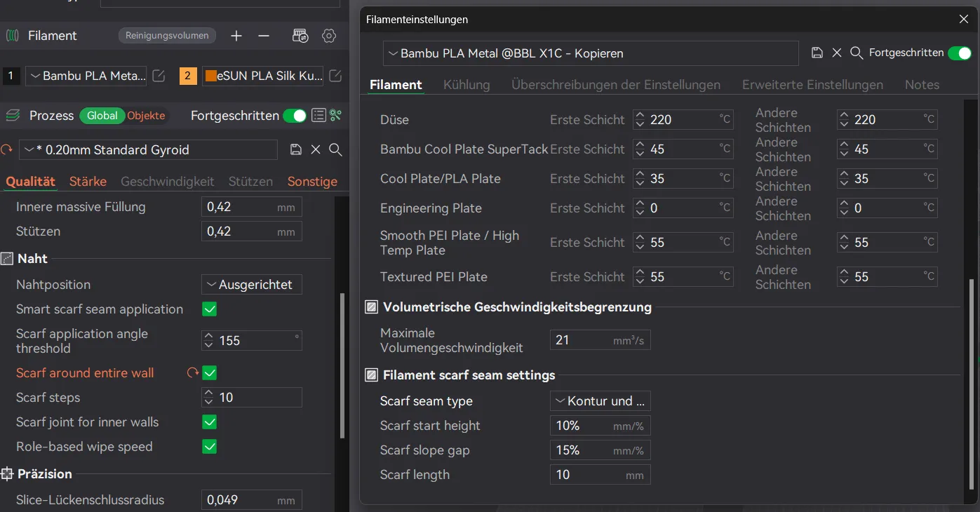Select filament slot 1 black color swatch
This screenshot has width=980, height=512.
[x=11, y=76]
